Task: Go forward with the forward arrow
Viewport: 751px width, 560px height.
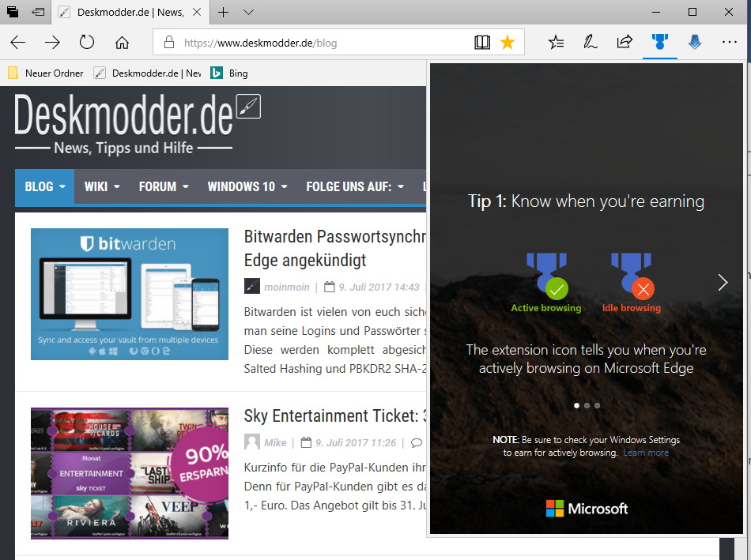Action: pyautogui.click(x=52, y=43)
